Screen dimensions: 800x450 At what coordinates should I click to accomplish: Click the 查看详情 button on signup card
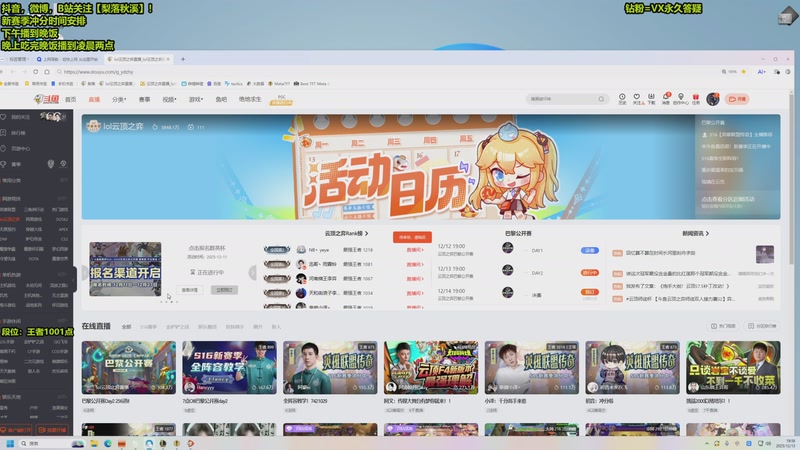point(190,290)
